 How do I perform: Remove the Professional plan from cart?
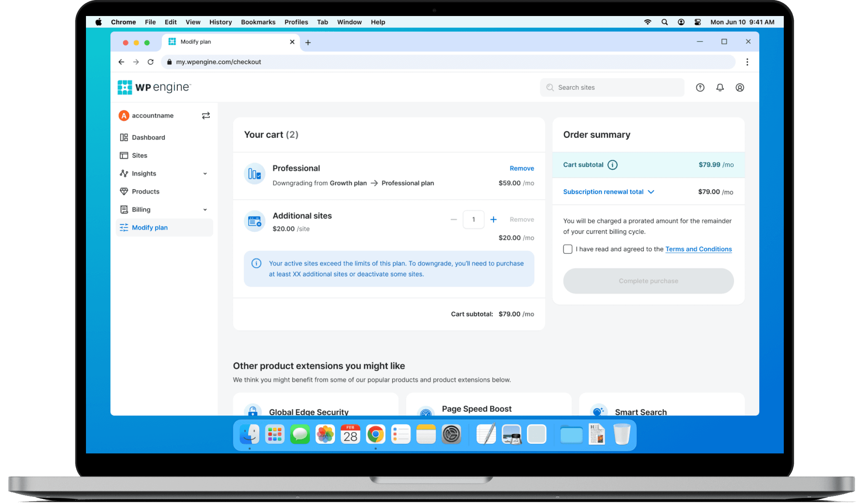tap(522, 168)
